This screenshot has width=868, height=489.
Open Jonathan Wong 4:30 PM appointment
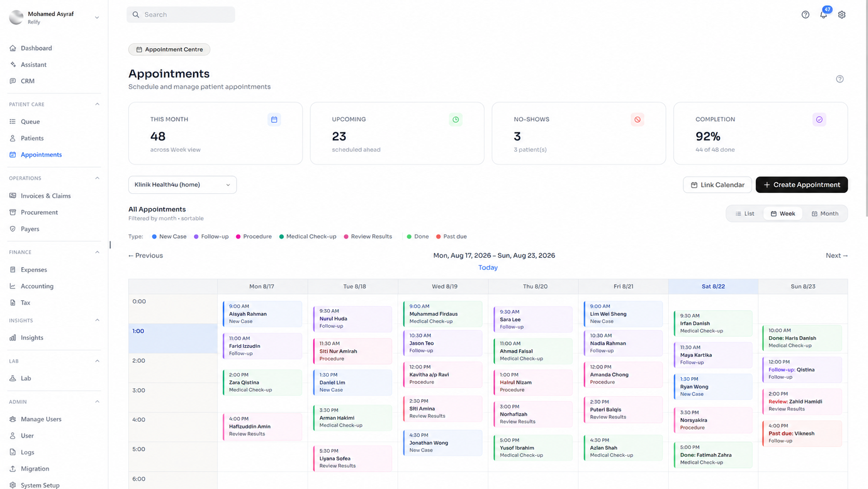click(x=443, y=443)
